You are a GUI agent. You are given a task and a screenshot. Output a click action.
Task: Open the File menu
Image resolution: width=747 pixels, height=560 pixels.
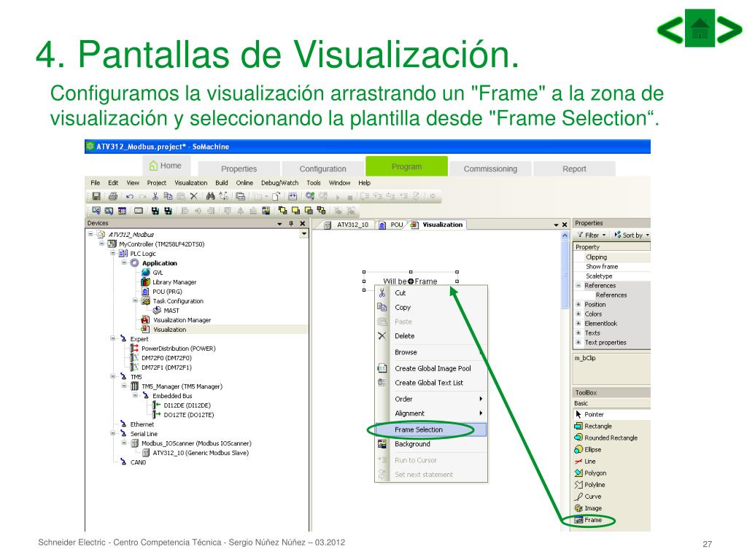tap(96, 183)
